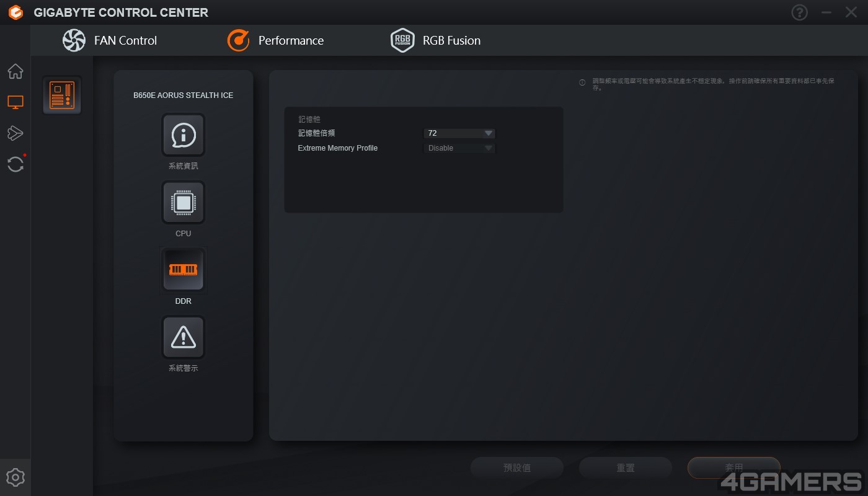Select the monitor device sidebar icon
Image resolution: width=868 pixels, height=496 pixels.
15,102
